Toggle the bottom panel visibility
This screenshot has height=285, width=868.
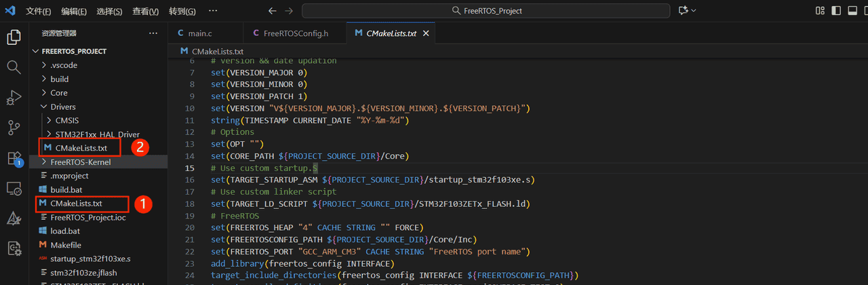[x=852, y=11]
